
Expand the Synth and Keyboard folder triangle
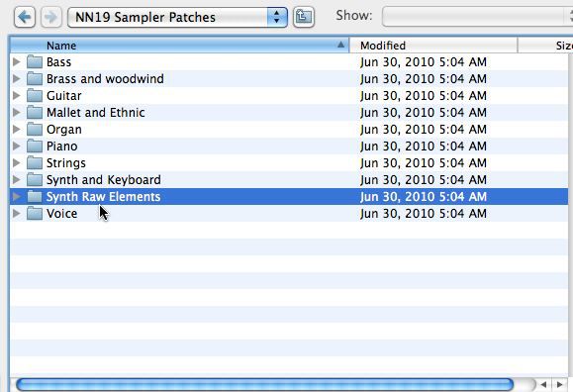pyautogui.click(x=17, y=179)
